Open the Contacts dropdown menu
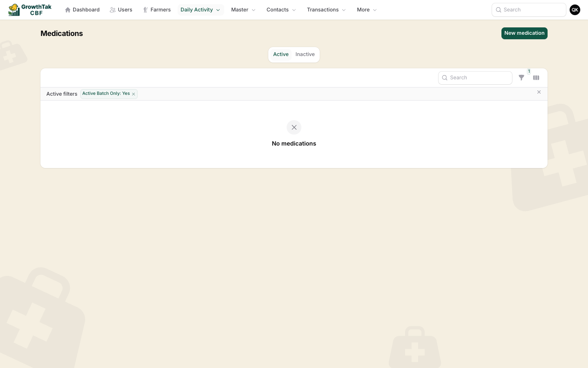 pyautogui.click(x=281, y=10)
